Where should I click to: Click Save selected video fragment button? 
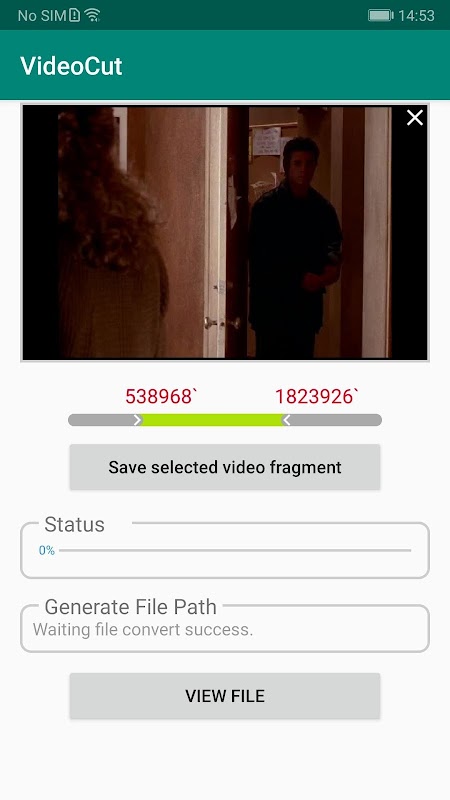coord(225,467)
